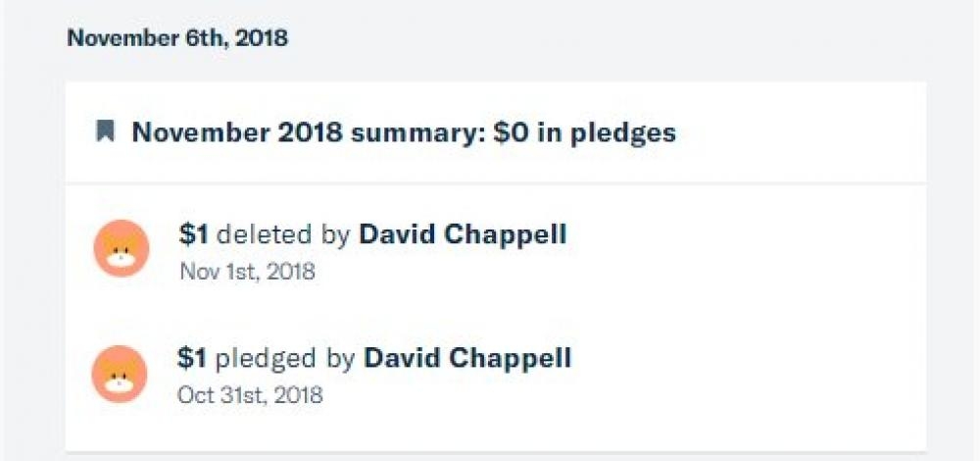The height and width of the screenshot is (461, 980).
Task: Click '2018' in the Oct 31st timestamp
Action: point(297,395)
